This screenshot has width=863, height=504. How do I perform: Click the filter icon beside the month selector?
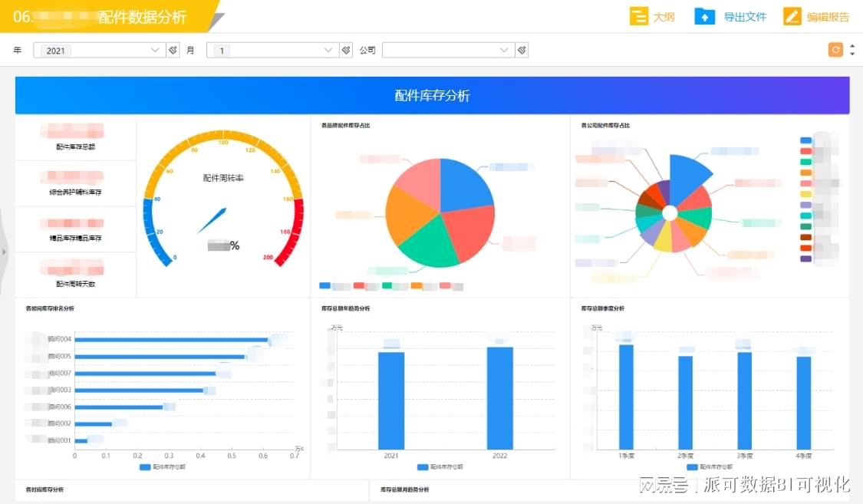click(x=345, y=49)
